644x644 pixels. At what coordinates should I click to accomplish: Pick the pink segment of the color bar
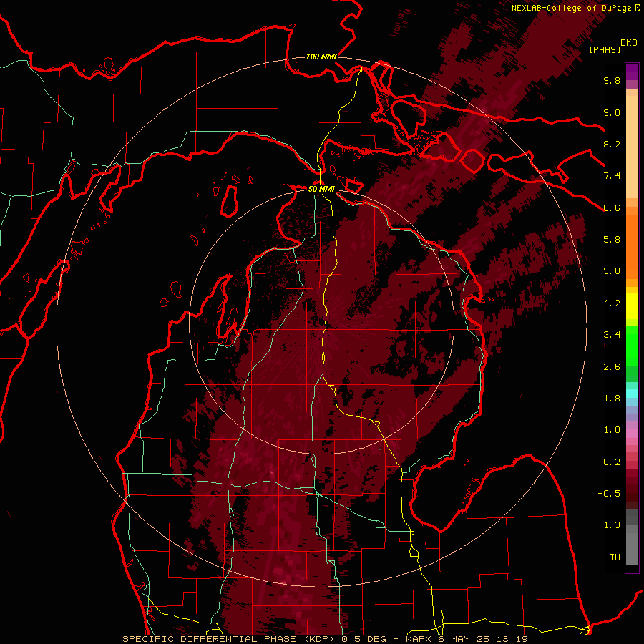point(632,434)
